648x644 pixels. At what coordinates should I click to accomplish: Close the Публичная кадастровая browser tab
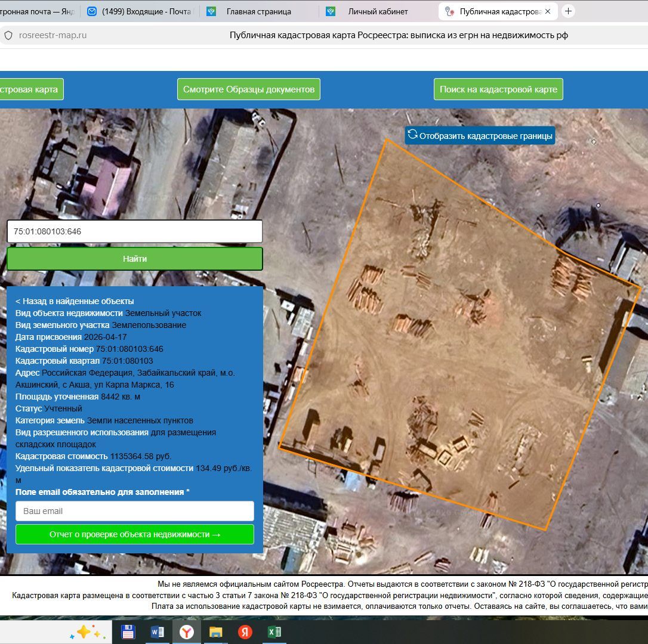[x=548, y=11]
